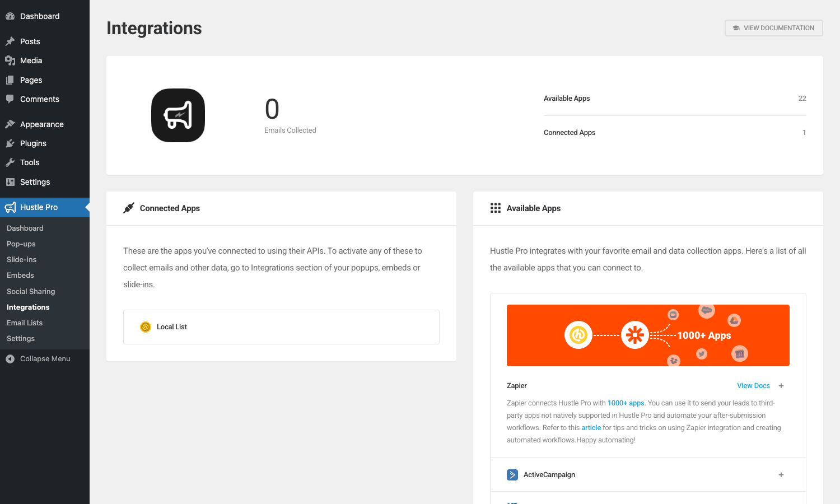Screen dimensions: 840x504
Task: Click the Available Apps grid icon
Action: pos(496,208)
